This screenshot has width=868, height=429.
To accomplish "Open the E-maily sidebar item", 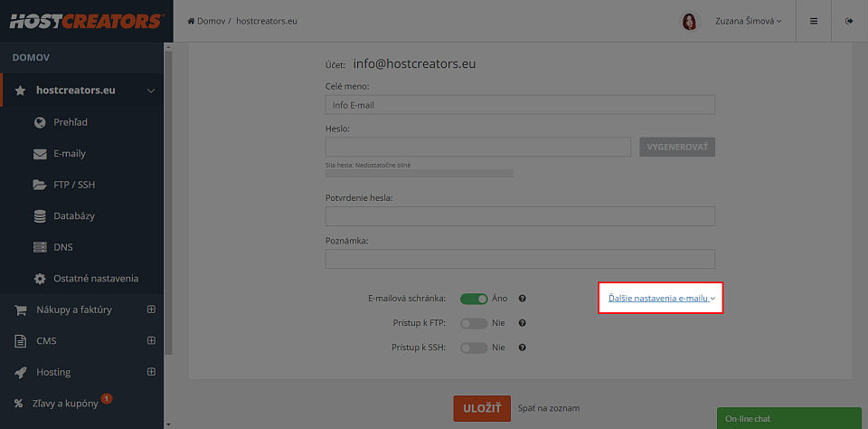I will coord(70,154).
